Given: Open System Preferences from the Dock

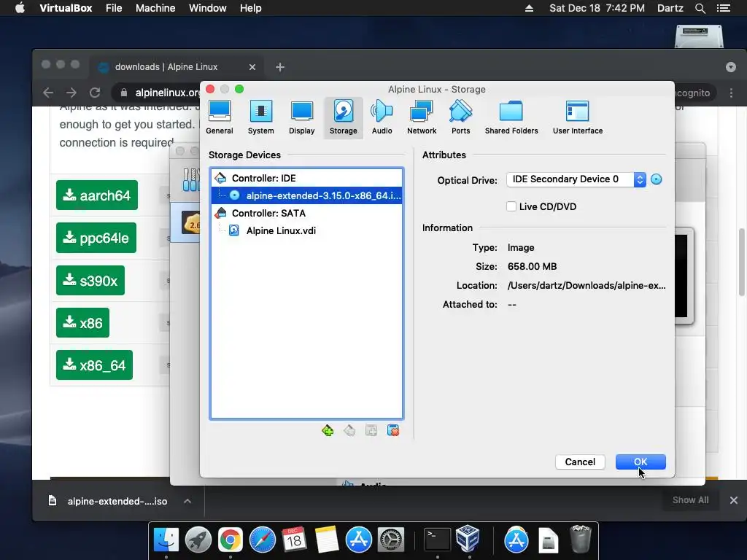Looking at the screenshot, I should tap(391, 540).
